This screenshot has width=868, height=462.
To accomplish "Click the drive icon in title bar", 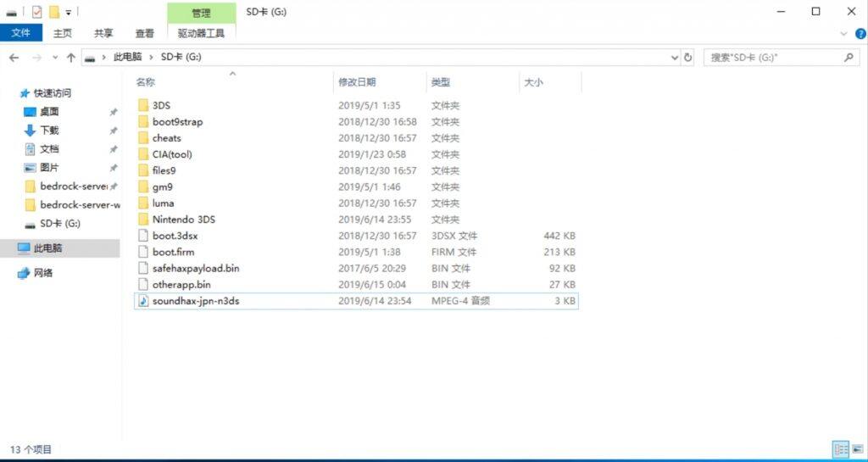I will (x=12, y=12).
